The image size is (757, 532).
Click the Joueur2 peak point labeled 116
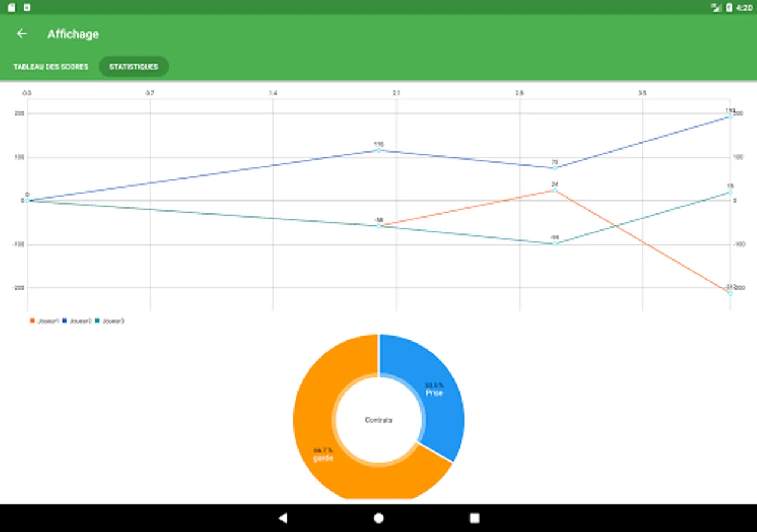tap(378, 150)
